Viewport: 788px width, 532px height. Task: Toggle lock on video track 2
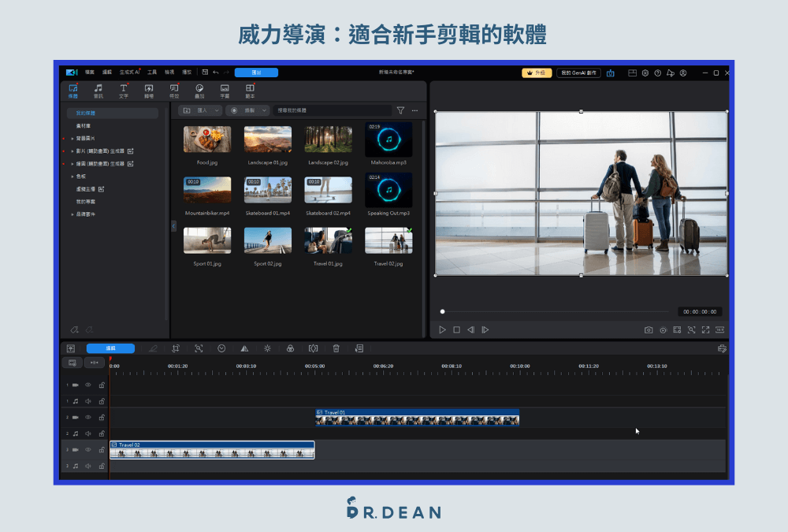(x=102, y=418)
